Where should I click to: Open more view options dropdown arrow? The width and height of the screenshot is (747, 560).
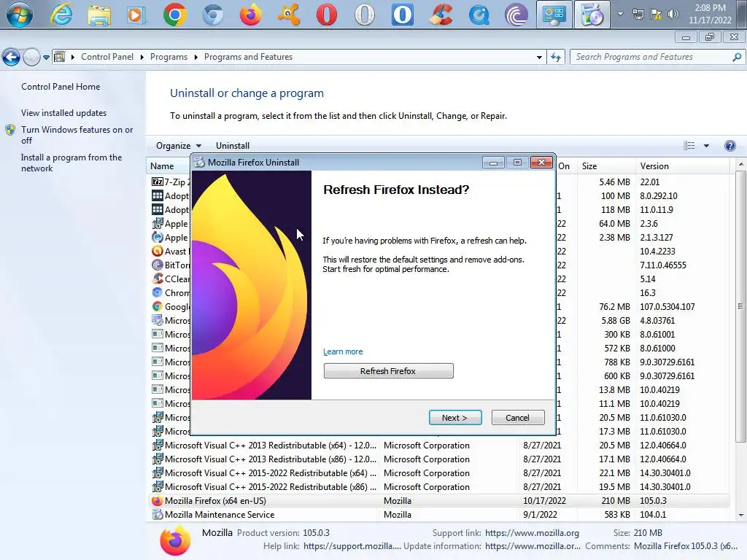(x=706, y=146)
